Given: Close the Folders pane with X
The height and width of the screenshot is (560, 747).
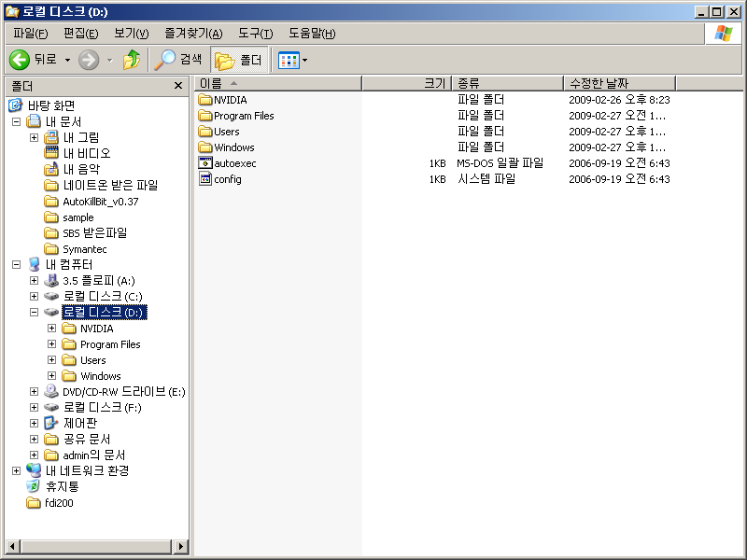Looking at the screenshot, I should click(x=178, y=86).
